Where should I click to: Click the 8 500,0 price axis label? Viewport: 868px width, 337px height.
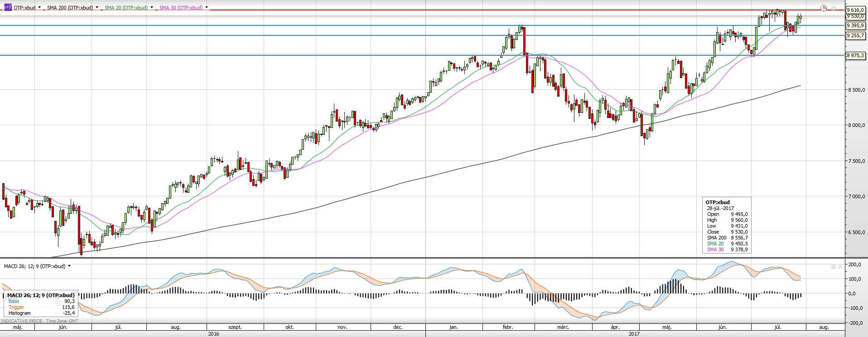click(856, 90)
